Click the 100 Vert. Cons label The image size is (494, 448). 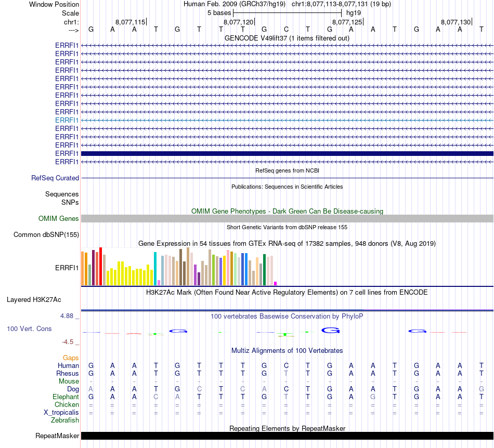29,328
